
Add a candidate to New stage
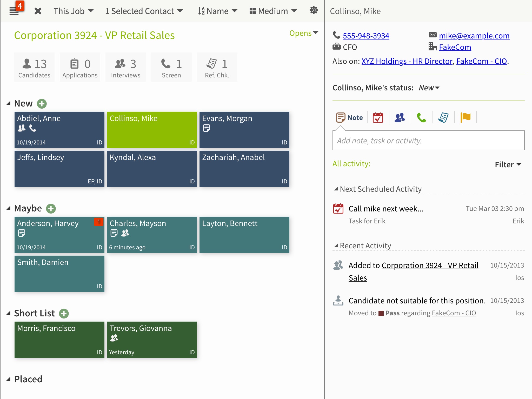[x=42, y=104]
